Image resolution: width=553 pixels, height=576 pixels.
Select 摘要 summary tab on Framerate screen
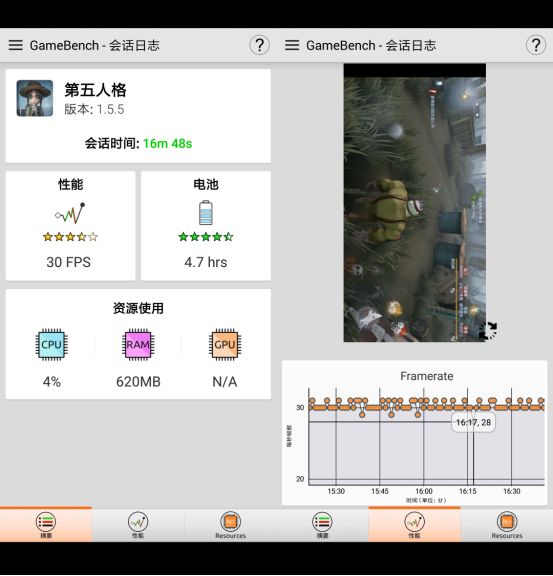point(322,525)
